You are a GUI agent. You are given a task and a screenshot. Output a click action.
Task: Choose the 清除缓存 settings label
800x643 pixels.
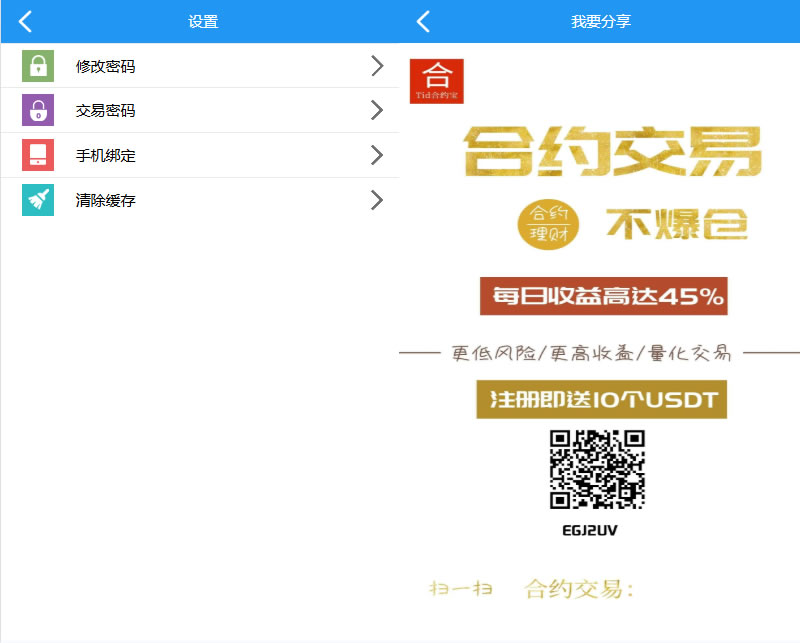[x=105, y=201]
